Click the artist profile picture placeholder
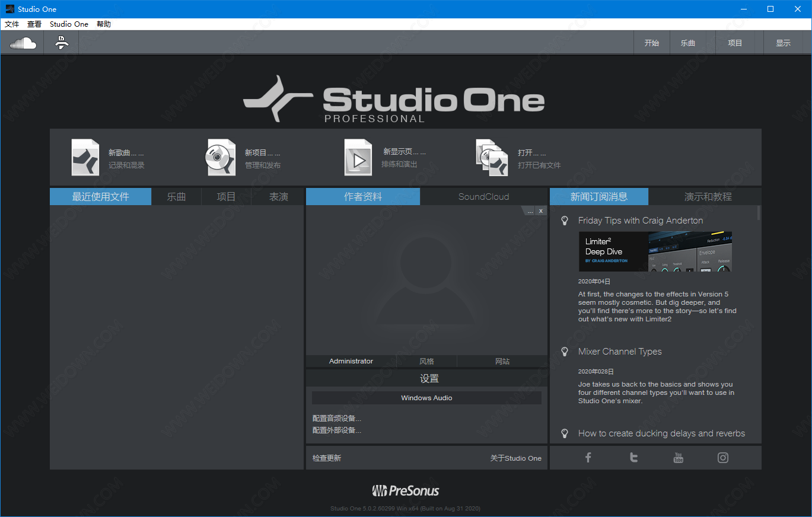This screenshot has width=812, height=517. 426,280
